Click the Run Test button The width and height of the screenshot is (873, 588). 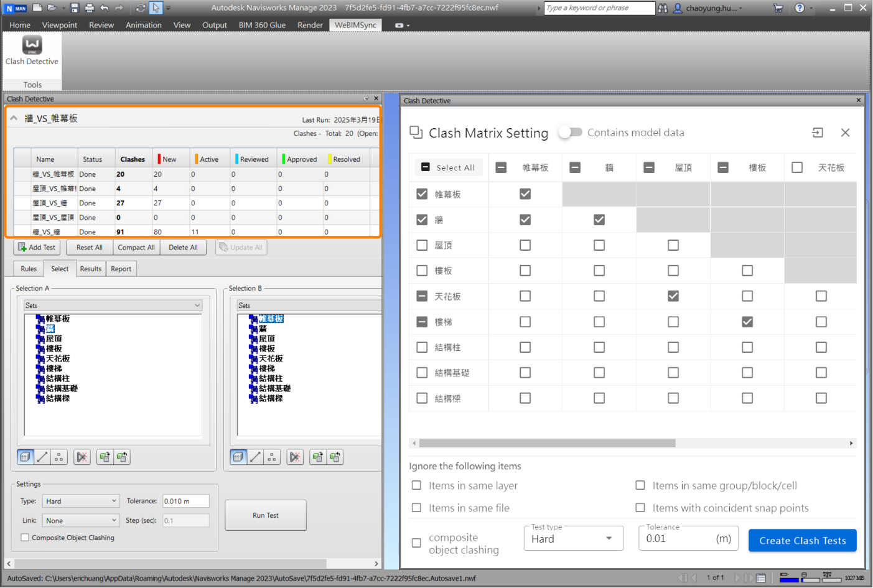266,515
